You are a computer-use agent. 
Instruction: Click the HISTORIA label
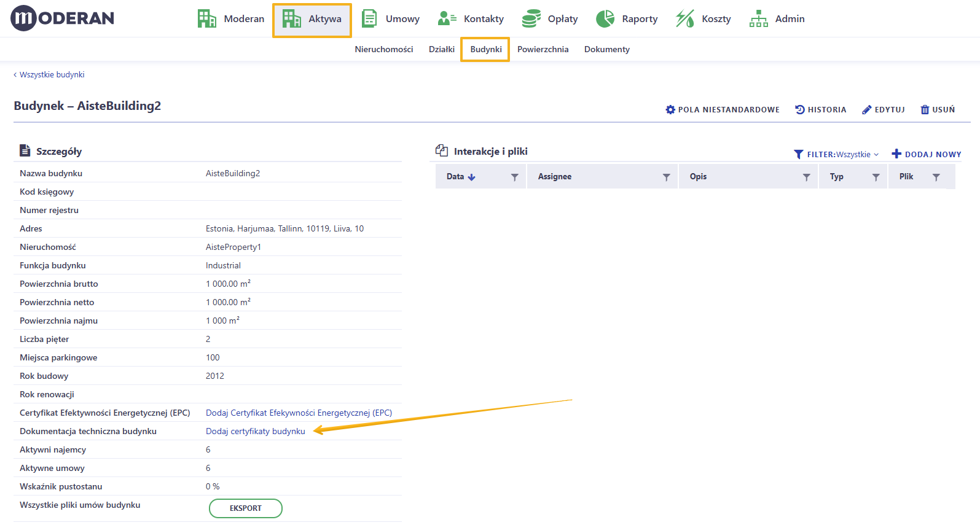[827, 109]
